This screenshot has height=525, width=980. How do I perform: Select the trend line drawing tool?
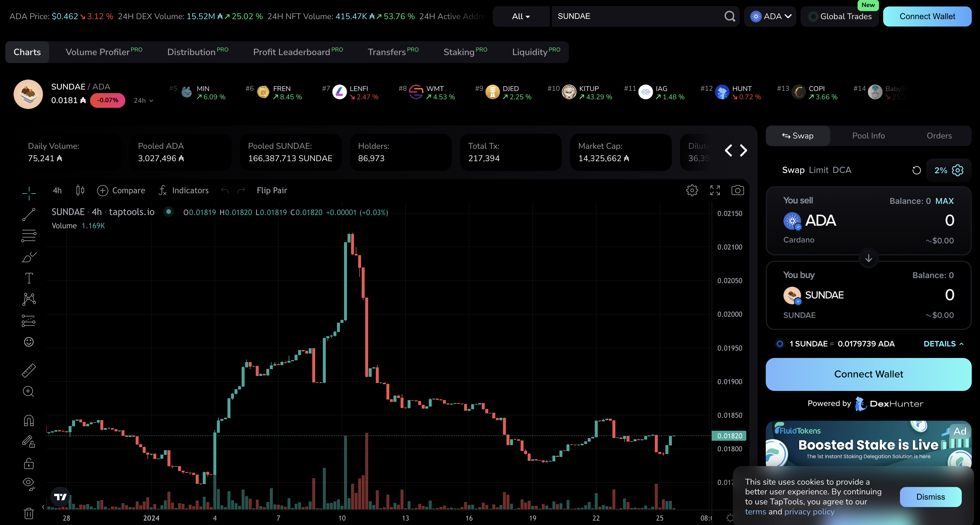pos(29,215)
